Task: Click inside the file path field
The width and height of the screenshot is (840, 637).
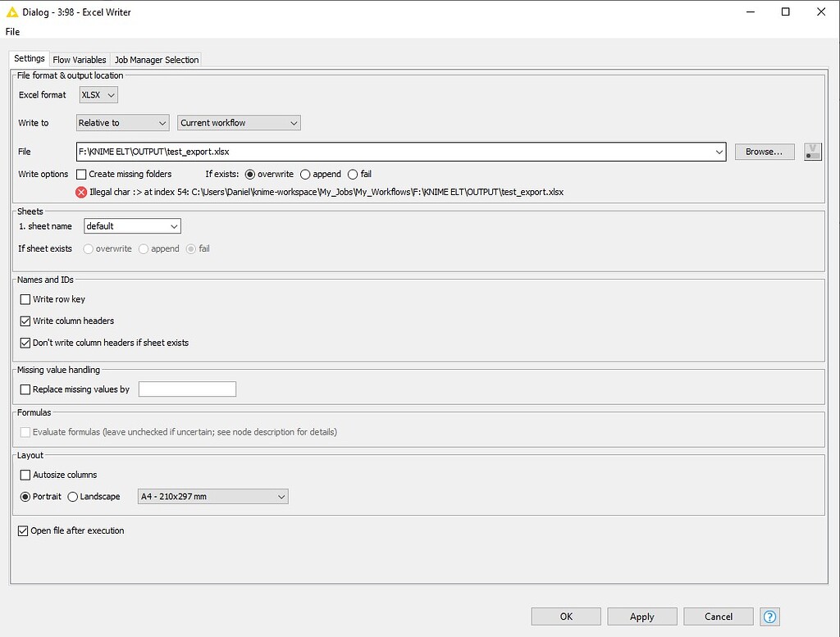Action: point(328,151)
